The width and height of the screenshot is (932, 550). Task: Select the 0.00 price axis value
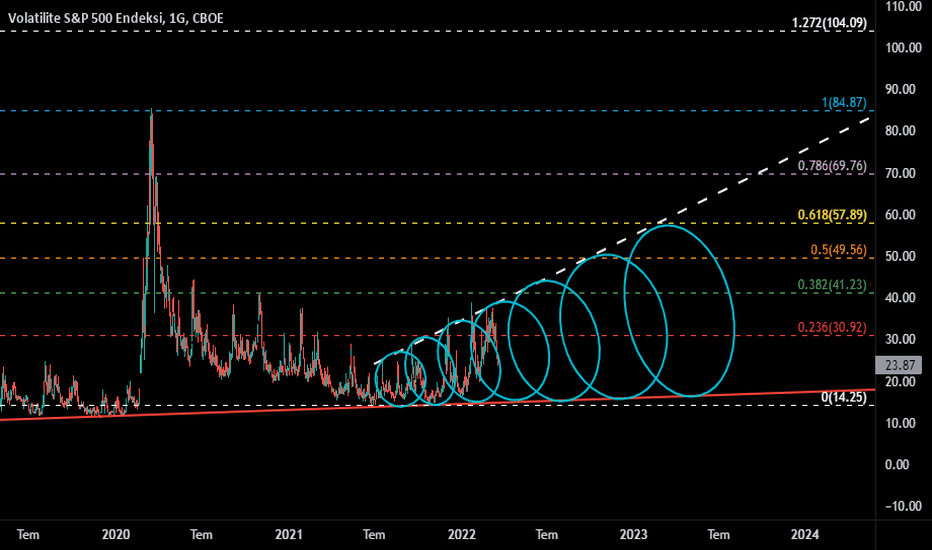(902, 465)
